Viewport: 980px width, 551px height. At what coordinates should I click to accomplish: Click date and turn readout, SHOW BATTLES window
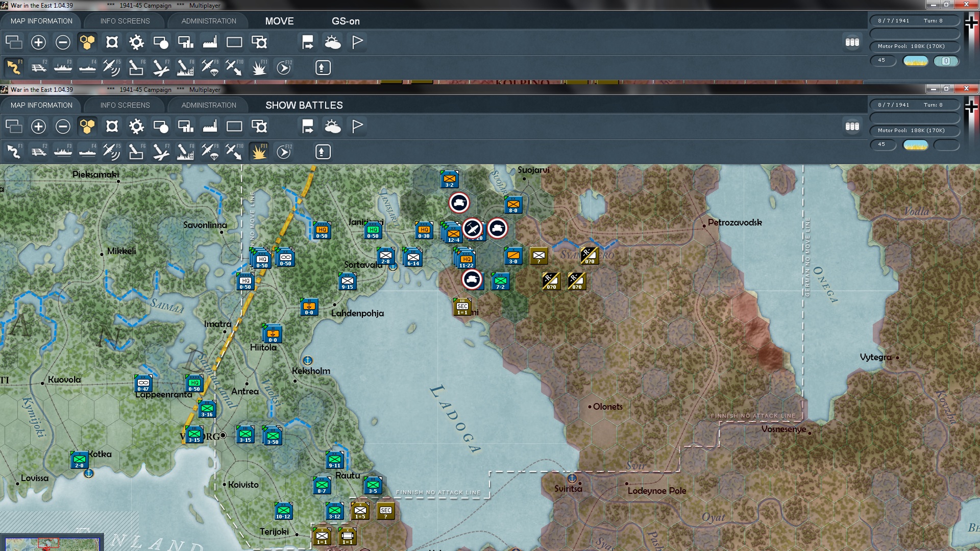click(x=914, y=105)
